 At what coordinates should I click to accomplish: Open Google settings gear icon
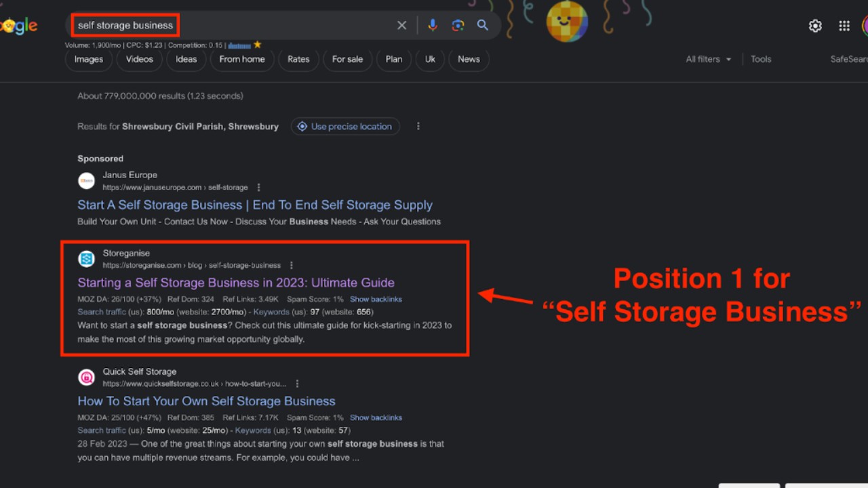pos(815,26)
